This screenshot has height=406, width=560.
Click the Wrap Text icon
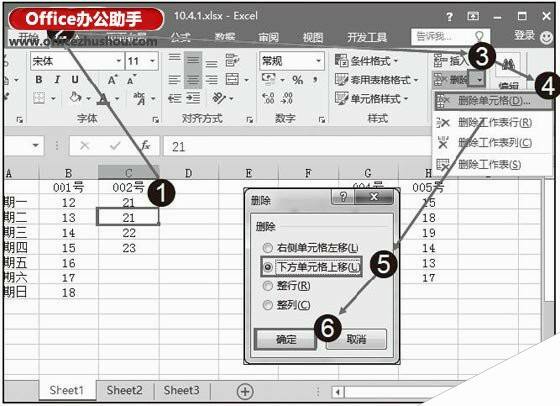[232, 60]
